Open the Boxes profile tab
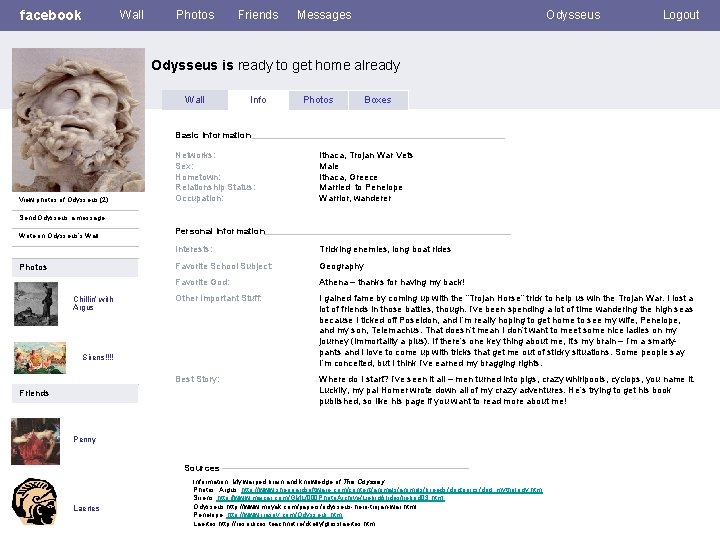This screenshot has width=720, height=540. click(x=378, y=100)
